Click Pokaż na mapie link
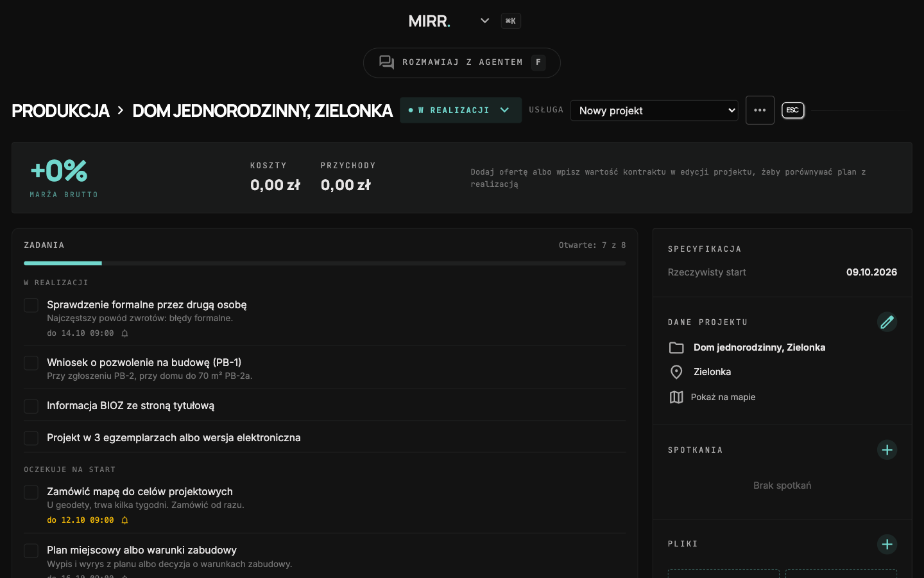The height and width of the screenshot is (578, 924). pyautogui.click(x=723, y=397)
